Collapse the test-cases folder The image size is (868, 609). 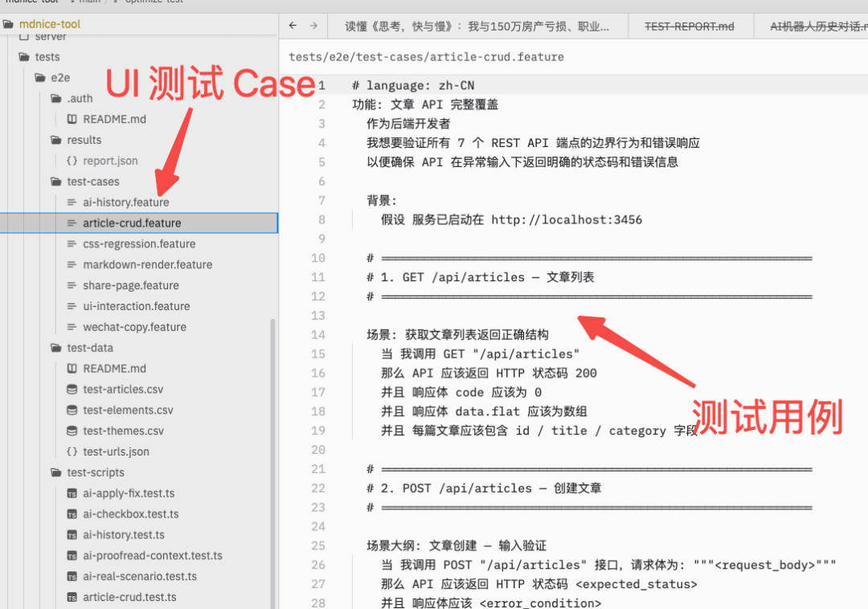(93, 182)
